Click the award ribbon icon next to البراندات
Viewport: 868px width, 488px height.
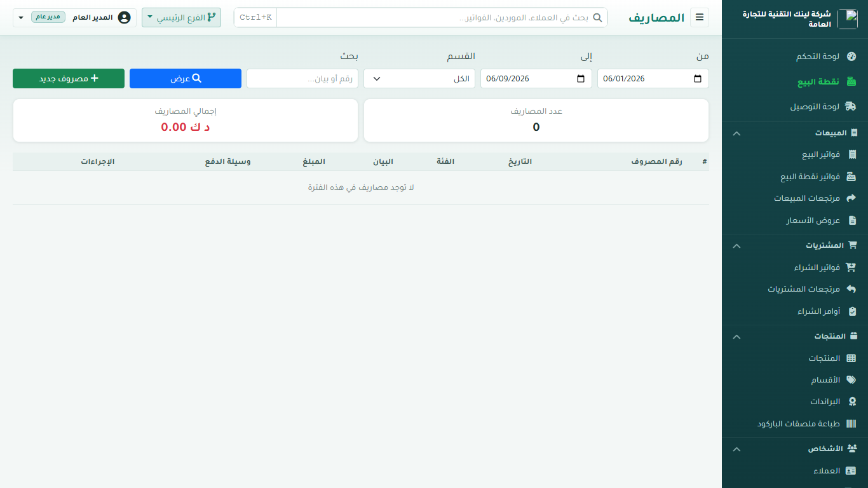tap(853, 402)
